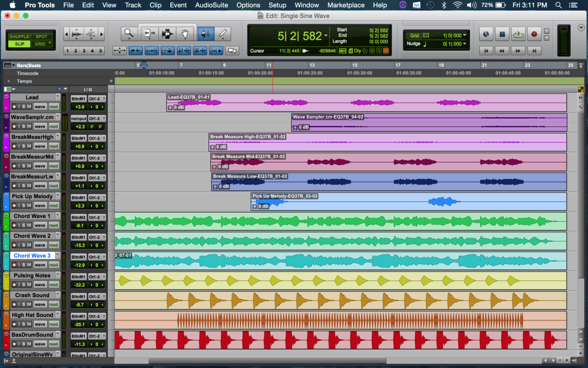Mute the Chord Wave 1 track
588x368 pixels.
pos(29,226)
